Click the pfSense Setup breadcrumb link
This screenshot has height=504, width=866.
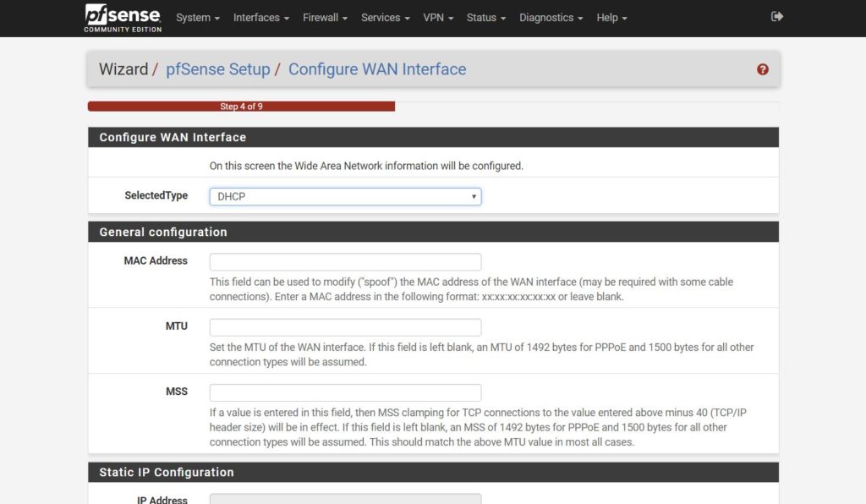(218, 69)
